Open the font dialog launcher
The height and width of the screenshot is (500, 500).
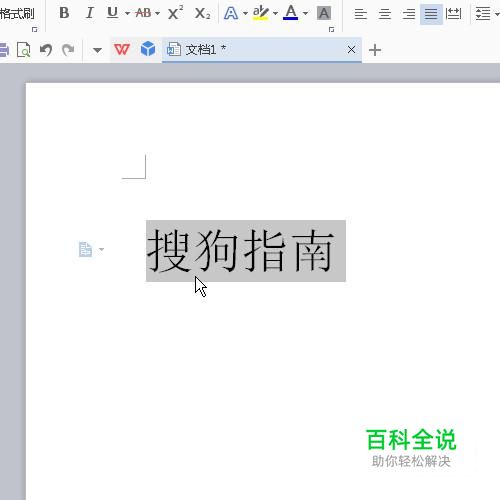[331, 30]
